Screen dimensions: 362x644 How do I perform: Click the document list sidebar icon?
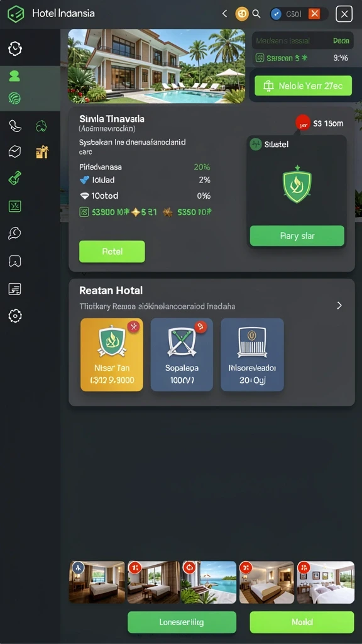(15, 289)
